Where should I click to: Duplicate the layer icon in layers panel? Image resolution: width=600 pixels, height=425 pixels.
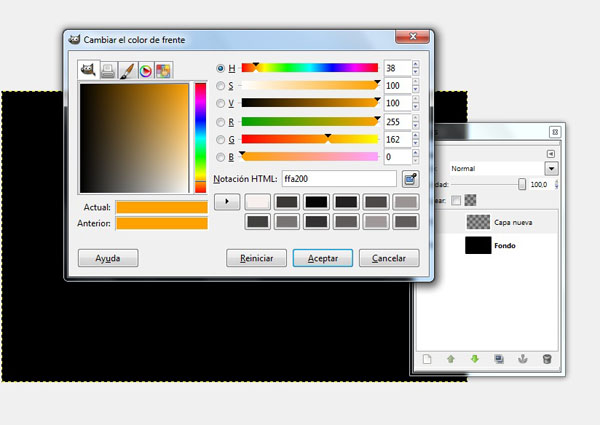[x=499, y=359]
